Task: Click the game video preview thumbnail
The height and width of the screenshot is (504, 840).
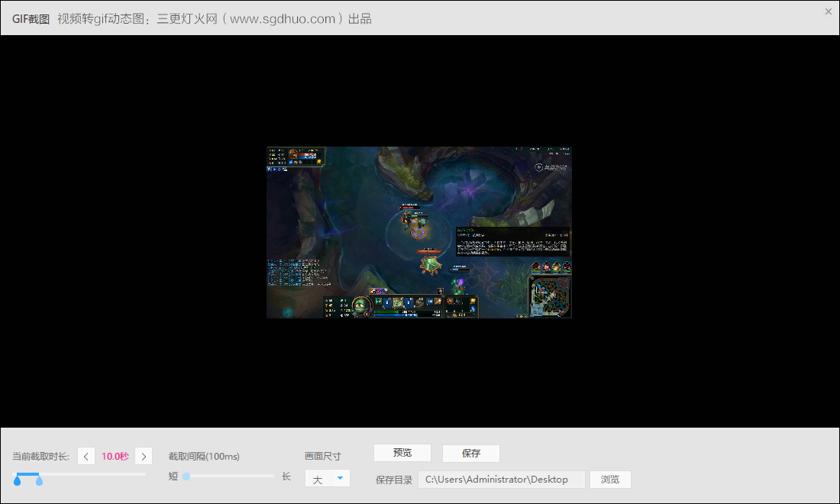Action: click(x=419, y=232)
